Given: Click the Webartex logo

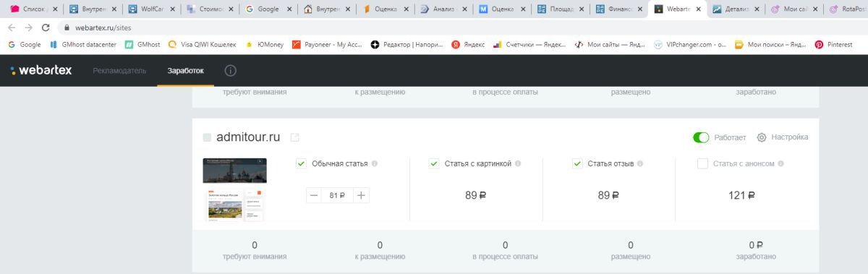Looking at the screenshot, I should (41, 71).
